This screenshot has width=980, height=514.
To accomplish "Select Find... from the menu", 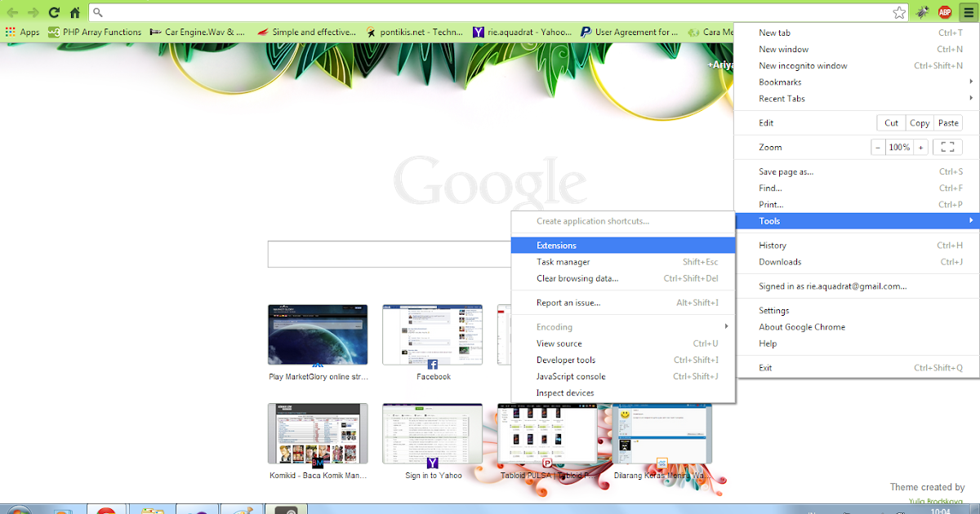I will [x=856, y=188].
